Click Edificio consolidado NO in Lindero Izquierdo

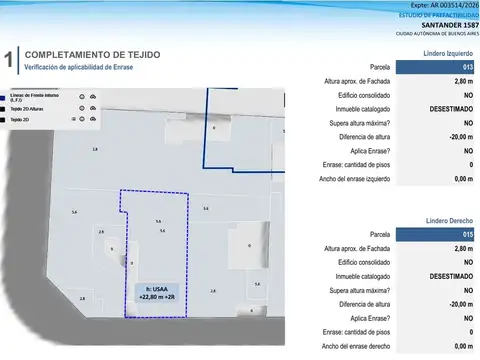(x=468, y=95)
